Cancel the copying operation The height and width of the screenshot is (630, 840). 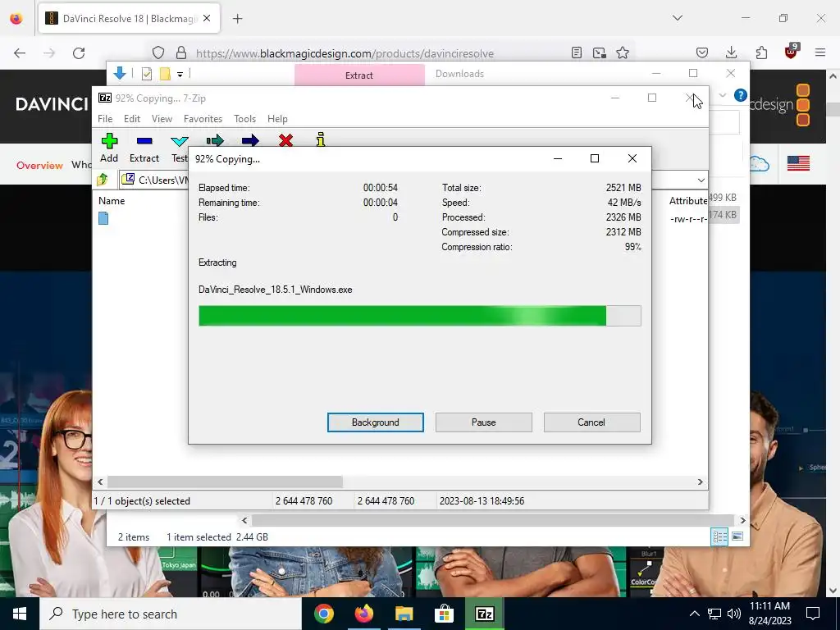(591, 422)
